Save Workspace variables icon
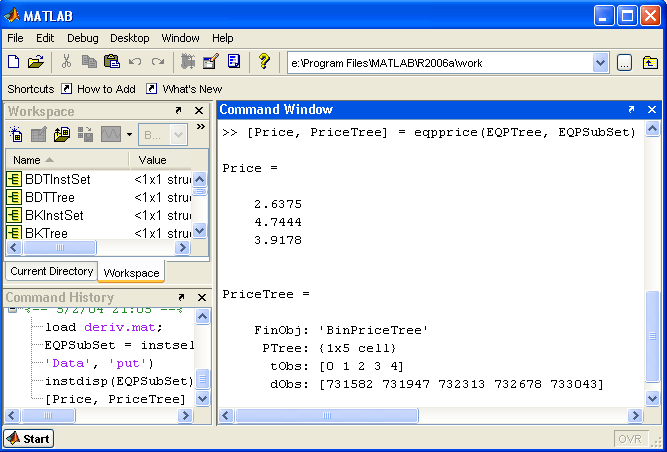 85,134
